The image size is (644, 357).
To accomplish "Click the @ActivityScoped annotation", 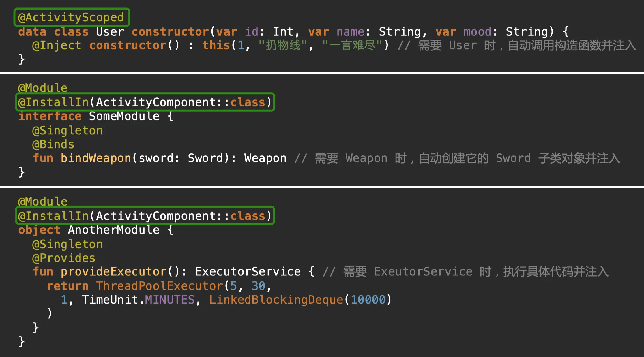I will [71, 17].
